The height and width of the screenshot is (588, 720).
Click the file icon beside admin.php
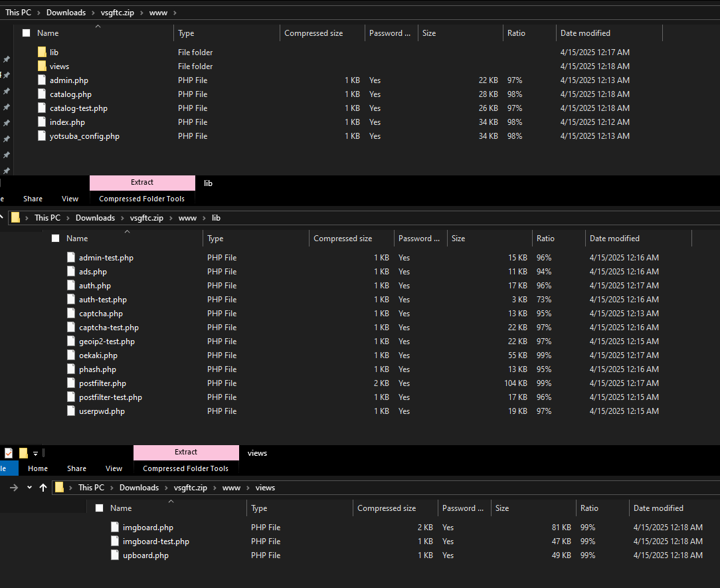click(x=42, y=80)
